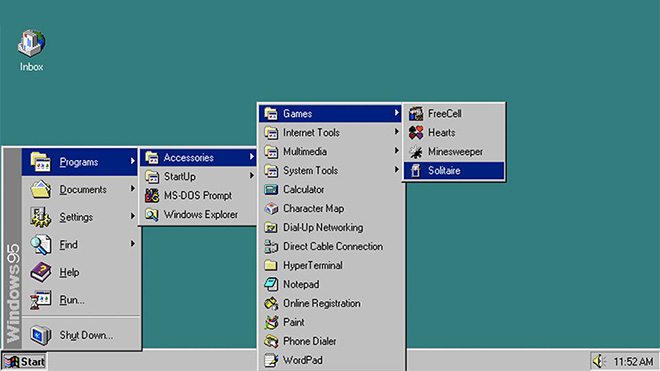Select Internet Tools menu entry

[330, 133]
